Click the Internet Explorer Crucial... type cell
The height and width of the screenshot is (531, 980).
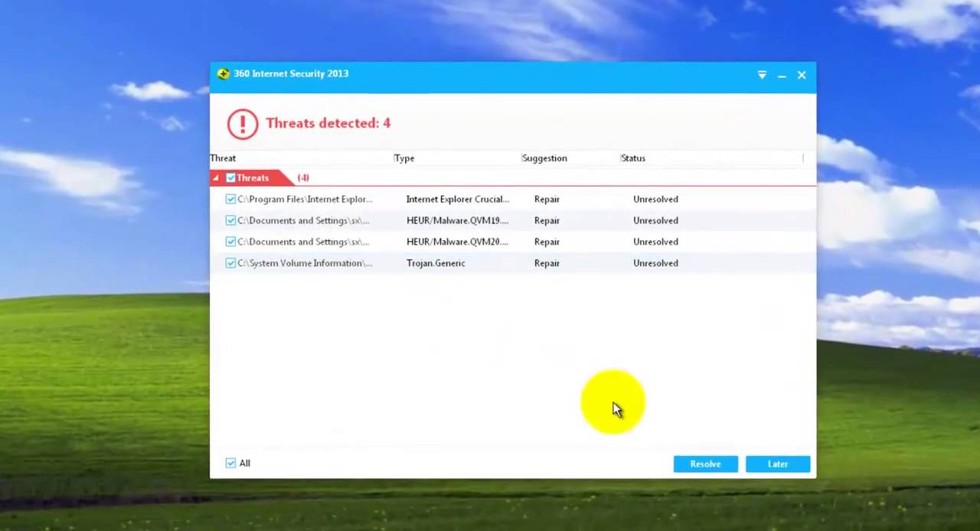[458, 199]
